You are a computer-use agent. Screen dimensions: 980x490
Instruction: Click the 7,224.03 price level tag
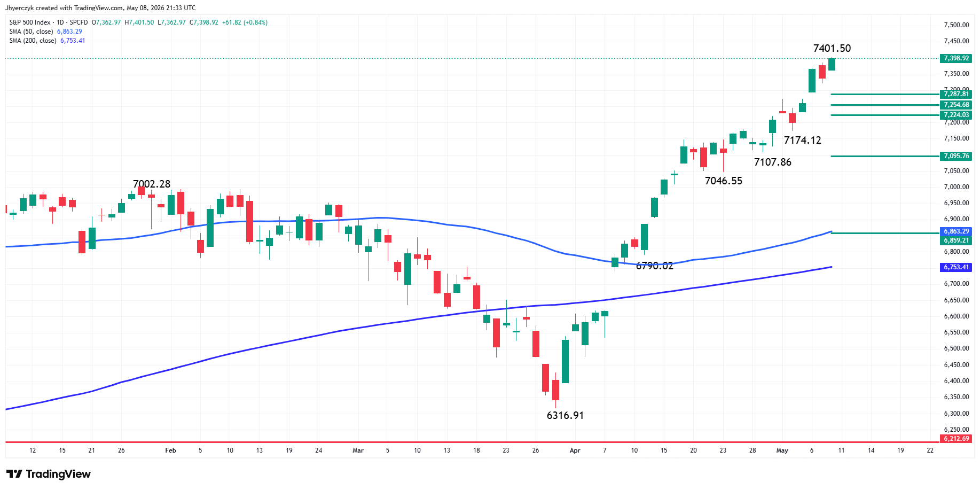[x=956, y=115]
